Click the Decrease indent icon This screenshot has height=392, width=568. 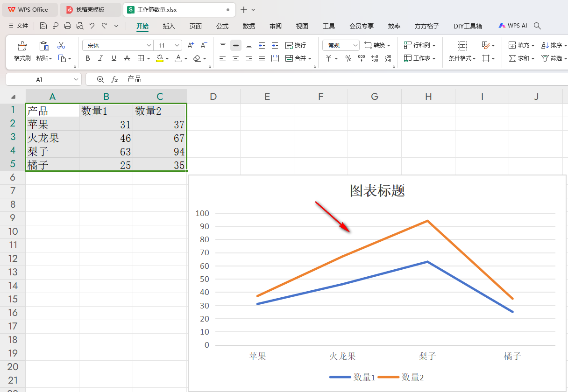click(x=262, y=45)
